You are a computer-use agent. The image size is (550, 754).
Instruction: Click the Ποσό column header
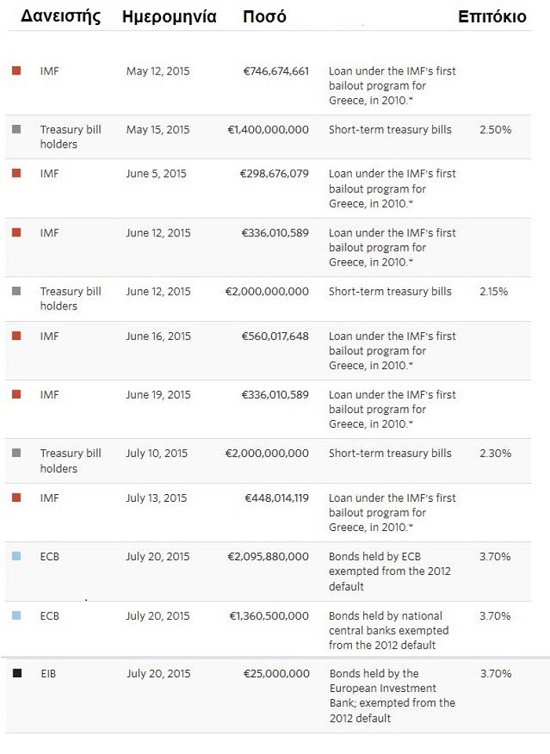point(264,17)
